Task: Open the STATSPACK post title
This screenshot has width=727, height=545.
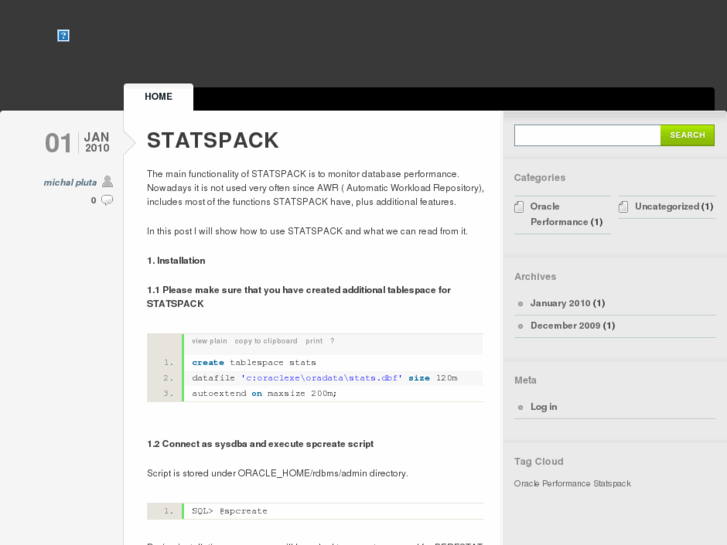Action: (213, 140)
